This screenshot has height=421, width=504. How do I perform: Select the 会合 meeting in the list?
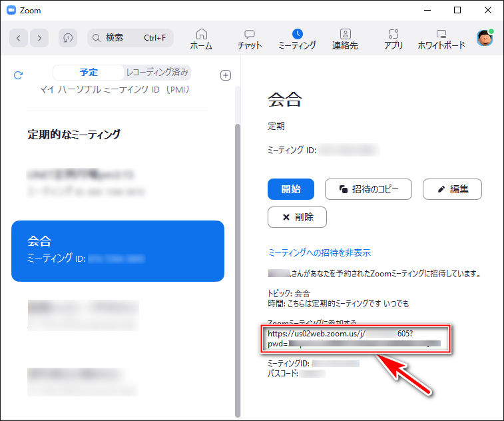(118, 251)
